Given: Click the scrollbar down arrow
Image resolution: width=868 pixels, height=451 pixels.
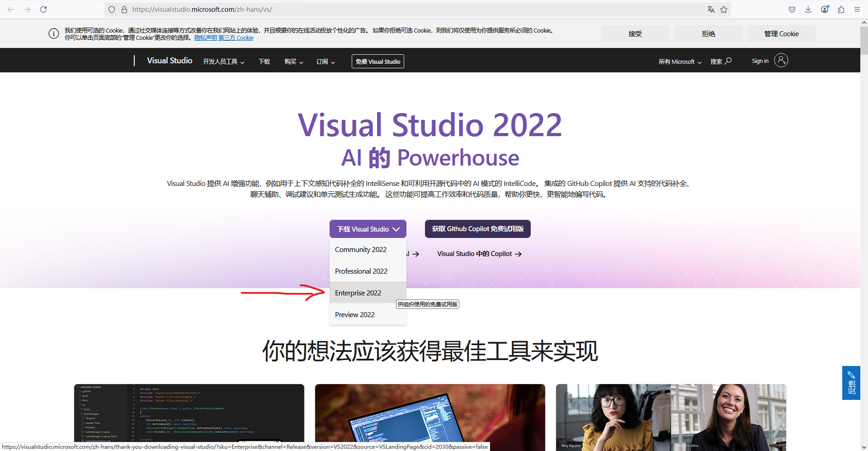Looking at the screenshot, I should click(864, 447).
